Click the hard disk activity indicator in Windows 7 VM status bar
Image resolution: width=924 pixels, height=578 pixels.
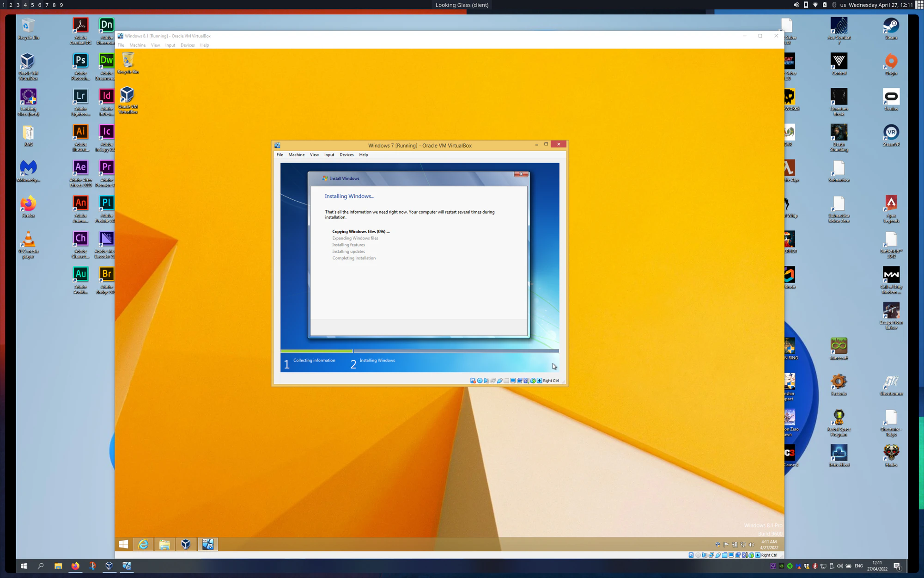[473, 381]
